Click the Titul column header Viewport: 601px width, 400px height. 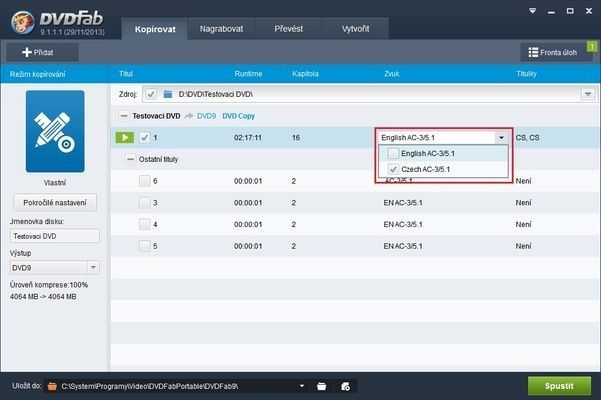(x=126, y=74)
